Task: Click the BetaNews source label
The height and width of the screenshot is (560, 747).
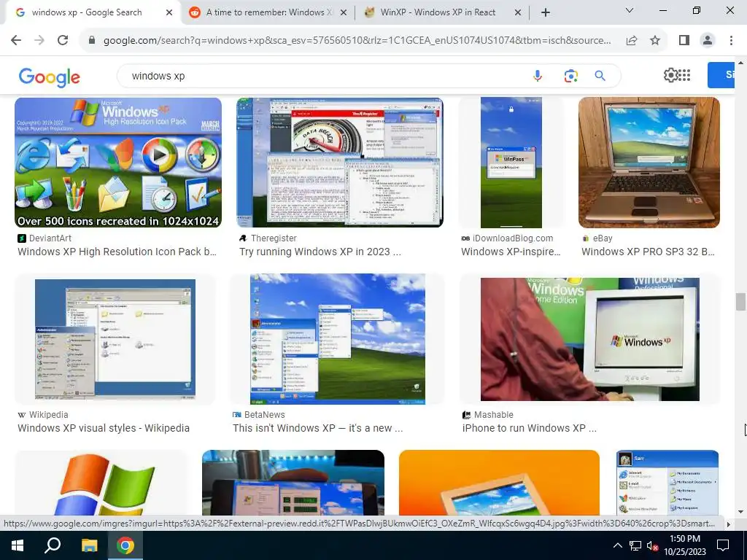Action: (264, 415)
